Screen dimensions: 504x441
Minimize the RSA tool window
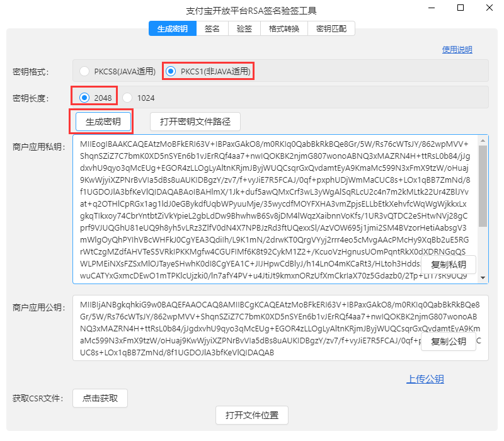pyautogui.click(x=432, y=8)
